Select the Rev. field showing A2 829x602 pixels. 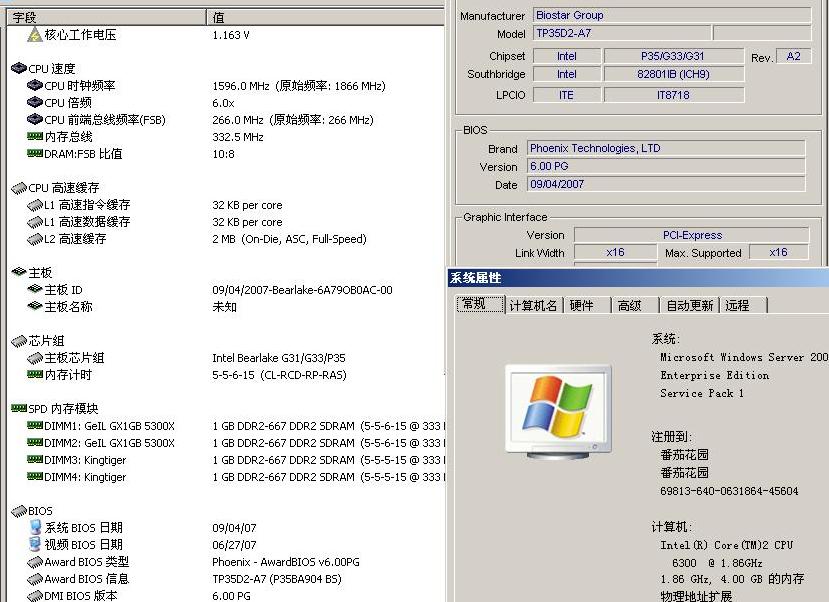tap(794, 57)
